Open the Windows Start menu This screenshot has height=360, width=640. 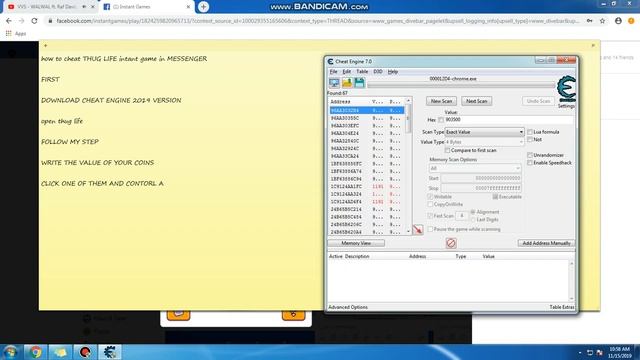tap(11, 352)
